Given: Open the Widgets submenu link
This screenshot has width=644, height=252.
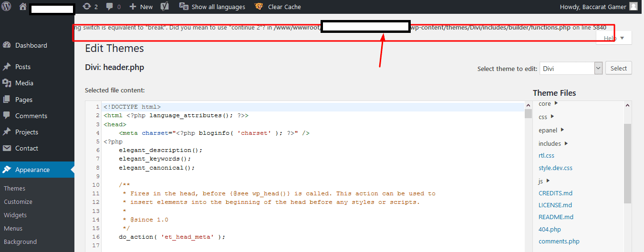Looking at the screenshot, I should (x=15, y=215).
